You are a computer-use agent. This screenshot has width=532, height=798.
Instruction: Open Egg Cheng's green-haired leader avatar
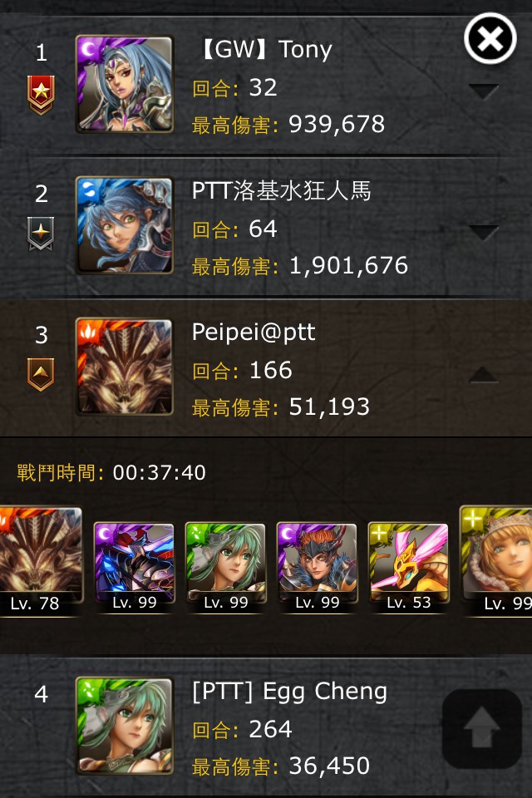(124, 726)
